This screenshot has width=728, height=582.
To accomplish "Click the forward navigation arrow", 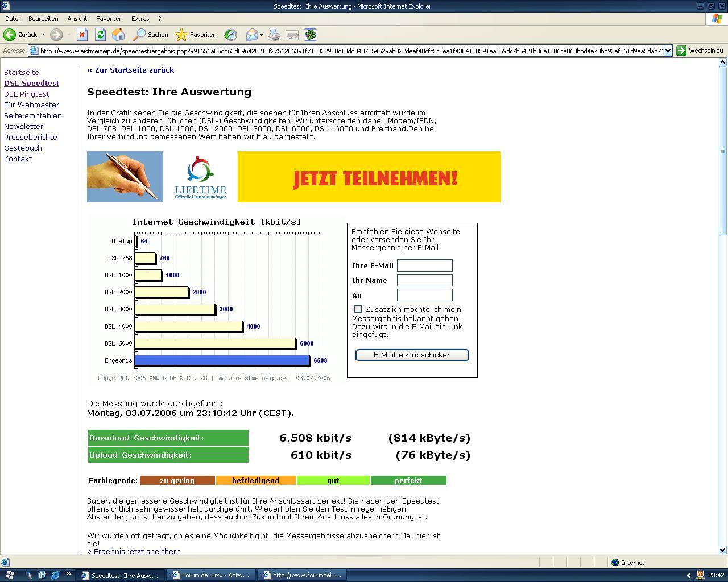I will pyautogui.click(x=56, y=35).
